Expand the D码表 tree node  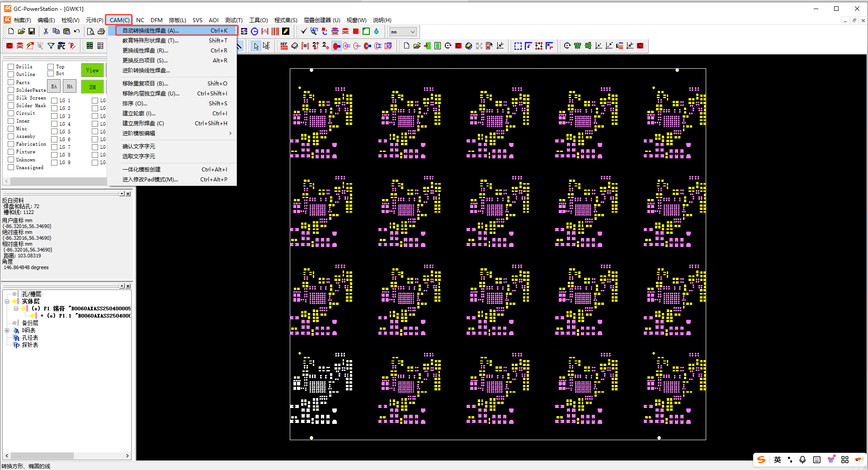pyautogui.click(x=7, y=331)
